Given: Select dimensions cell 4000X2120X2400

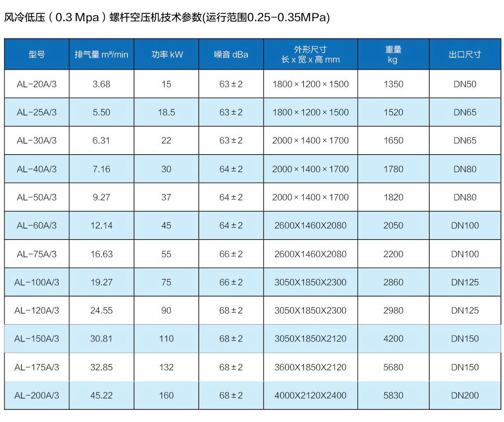Looking at the screenshot, I should coord(310,395).
